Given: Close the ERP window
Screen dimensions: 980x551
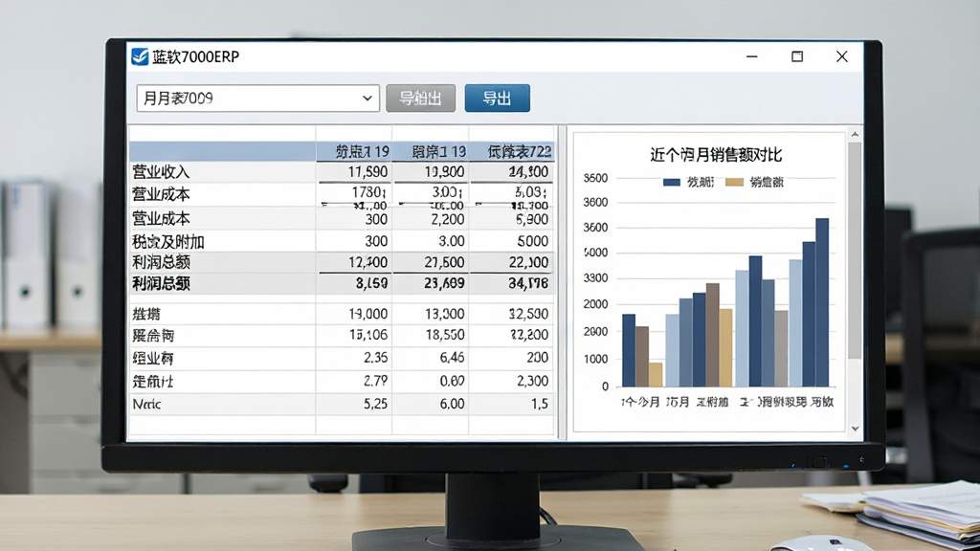Looking at the screenshot, I should (842, 56).
